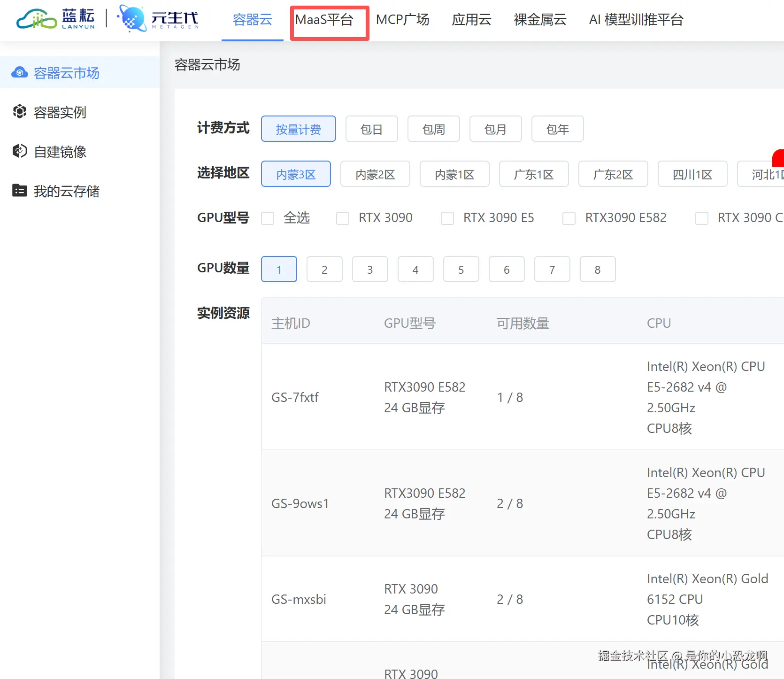Set GPU count to 8
This screenshot has height=679, width=784.
coord(598,269)
